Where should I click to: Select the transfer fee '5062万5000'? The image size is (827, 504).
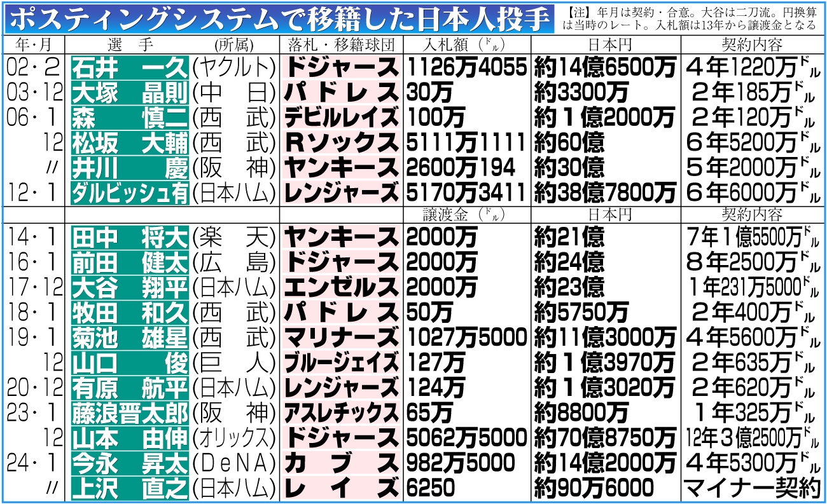pos(467,439)
